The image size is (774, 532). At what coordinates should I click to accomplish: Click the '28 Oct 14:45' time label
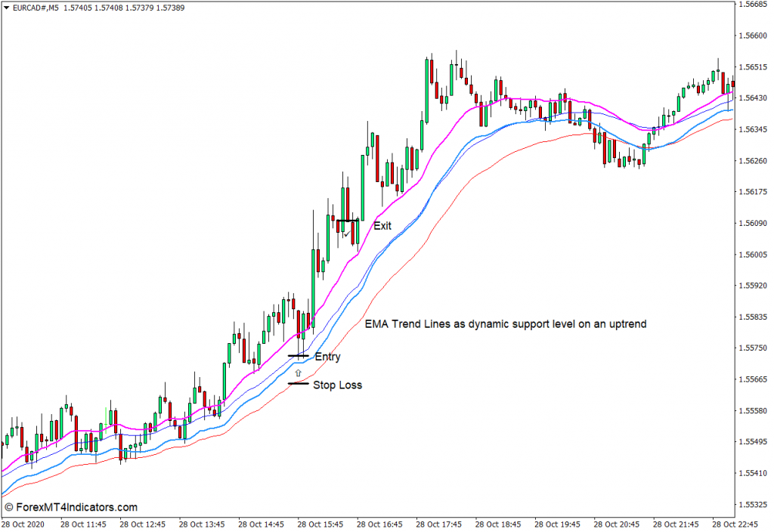[261, 524]
